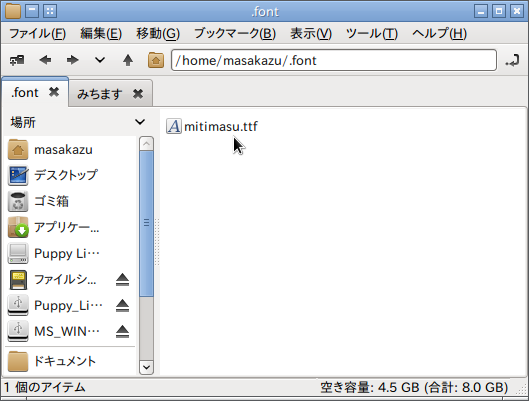The height and width of the screenshot is (401, 529).
Task: Click the 空き容量: 4.5 GB status text
Action: (x=370, y=388)
